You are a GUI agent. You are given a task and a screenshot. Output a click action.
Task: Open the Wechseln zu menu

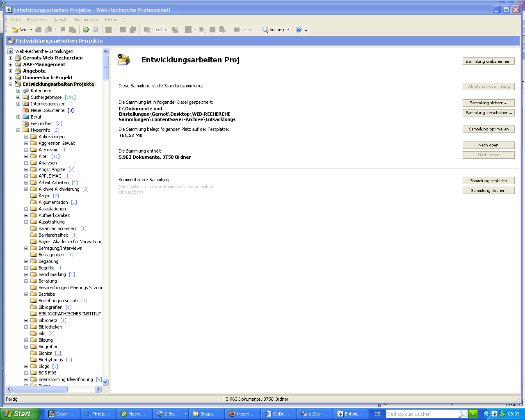point(86,20)
